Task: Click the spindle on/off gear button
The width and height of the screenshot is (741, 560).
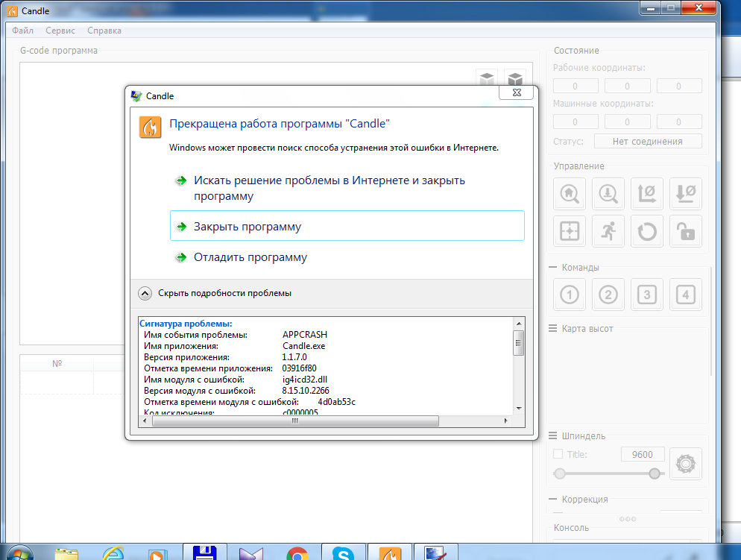Action: (686, 464)
